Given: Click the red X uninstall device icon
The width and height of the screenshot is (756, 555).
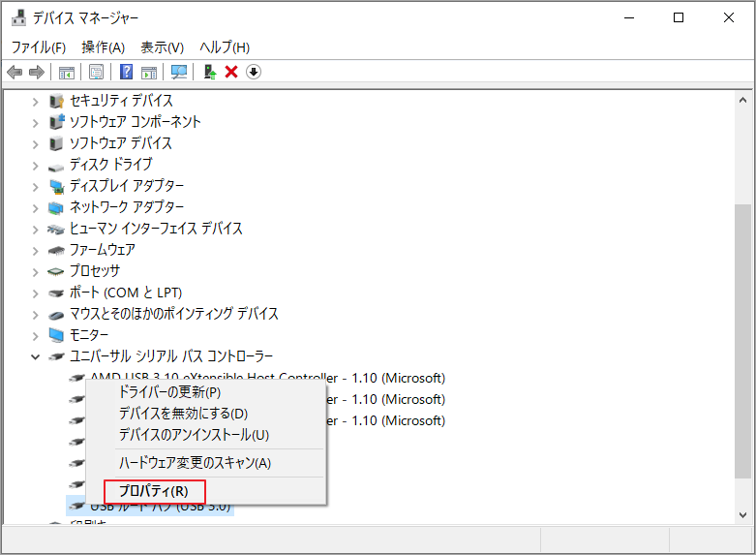Looking at the screenshot, I should click(x=231, y=72).
